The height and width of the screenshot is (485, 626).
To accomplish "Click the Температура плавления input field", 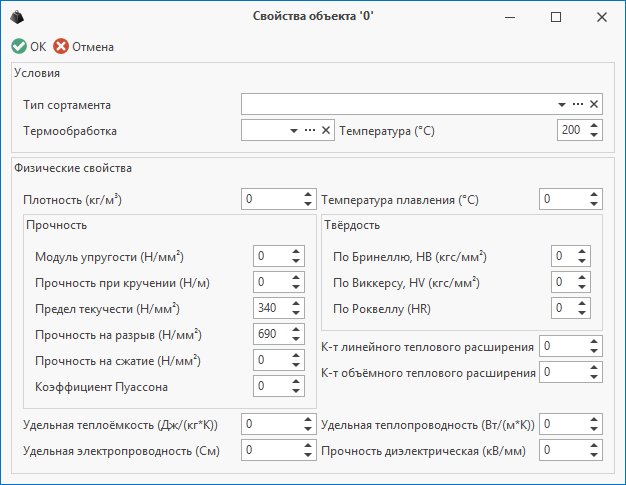I will [564, 199].
